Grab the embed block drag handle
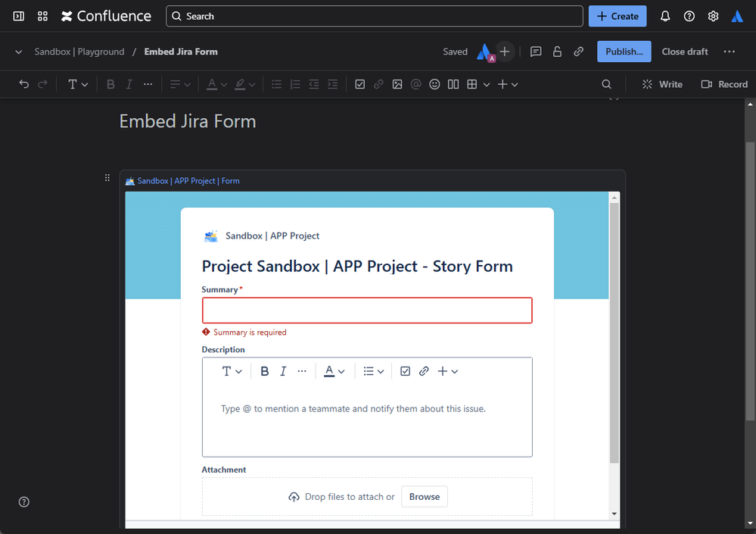This screenshot has width=756, height=534. pyautogui.click(x=107, y=178)
